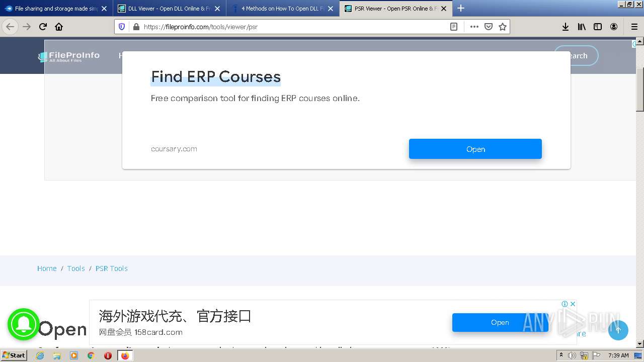Viewport: 644px width, 362px height.
Task: Open media player icon in taskbar
Action: point(74,355)
